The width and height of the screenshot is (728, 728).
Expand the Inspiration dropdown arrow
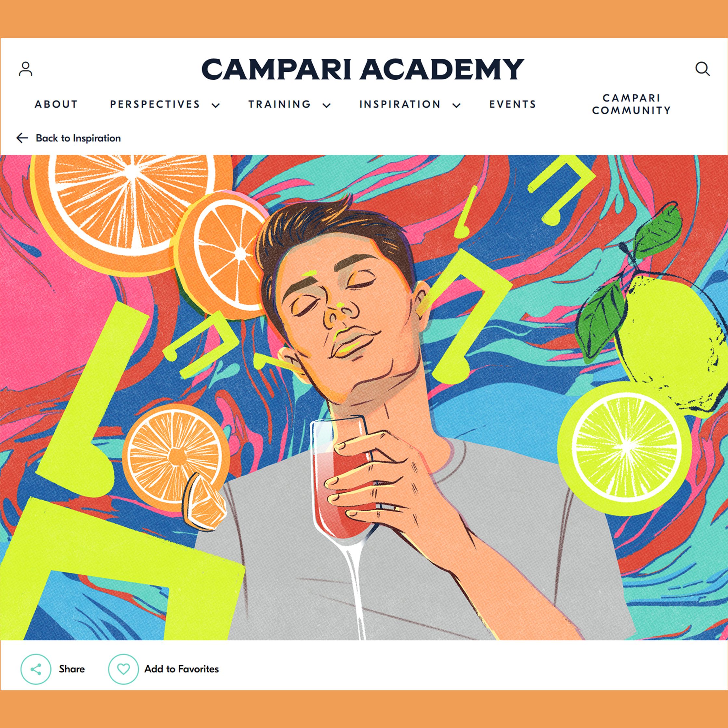tap(456, 105)
